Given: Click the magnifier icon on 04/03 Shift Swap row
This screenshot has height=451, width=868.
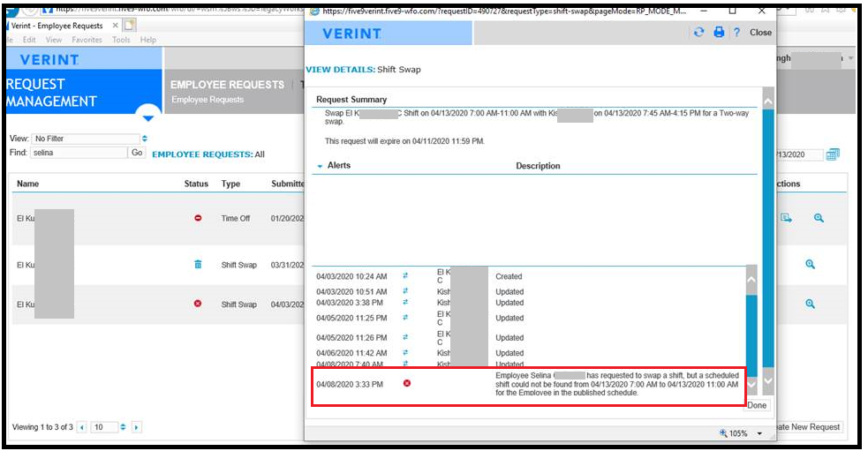Looking at the screenshot, I should [810, 304].
